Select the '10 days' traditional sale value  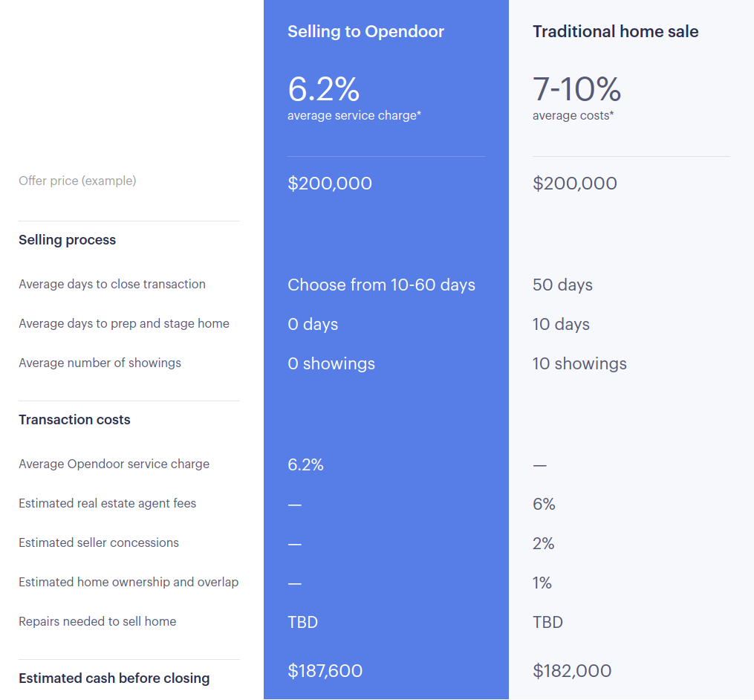point(561,324)
